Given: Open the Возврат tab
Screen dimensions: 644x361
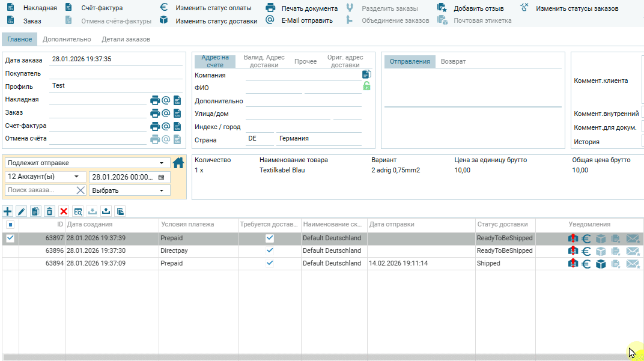Looking at the screenshot, I should pos(453,61).
